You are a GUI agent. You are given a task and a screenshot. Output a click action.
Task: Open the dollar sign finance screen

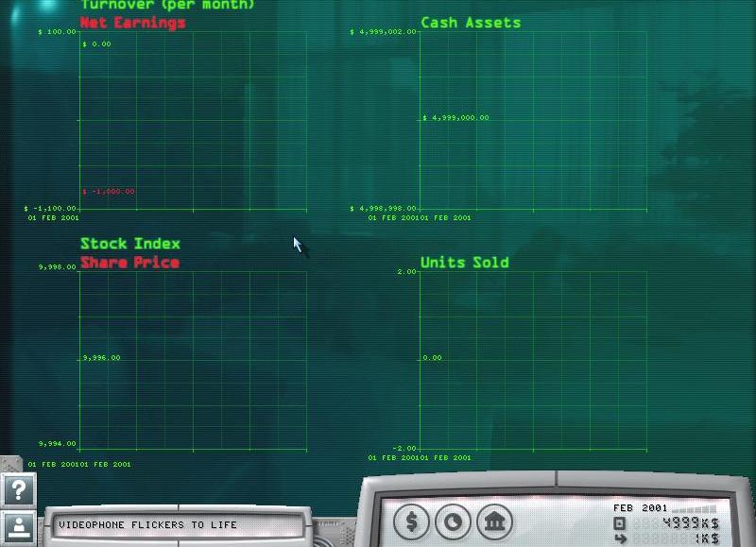[411, 521]
